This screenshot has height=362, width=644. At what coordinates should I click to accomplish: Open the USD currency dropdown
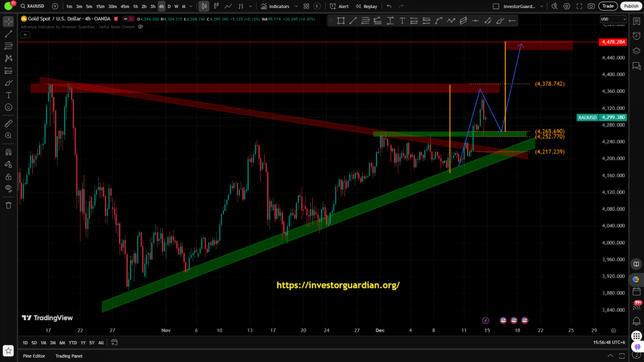613,19
